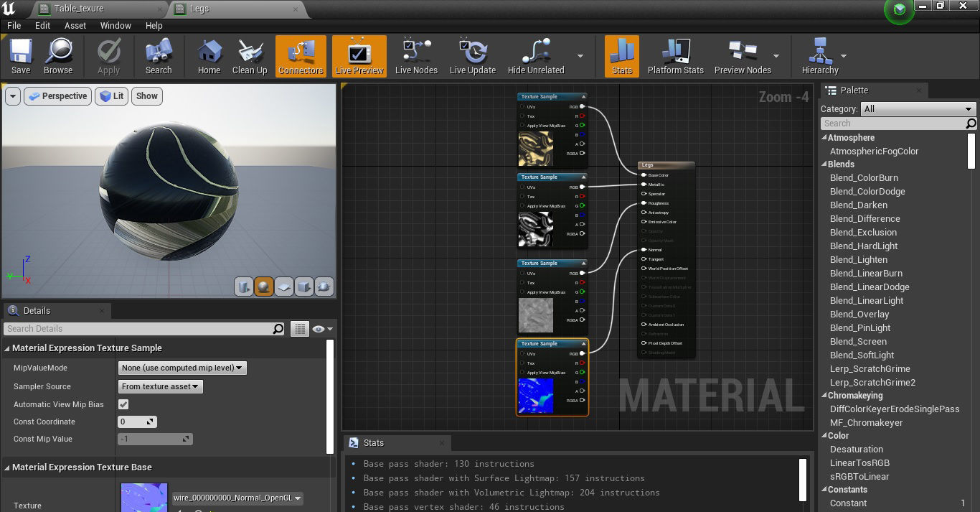Save the material with Save icon
980x512 pixels.
[x=21, y=57]
